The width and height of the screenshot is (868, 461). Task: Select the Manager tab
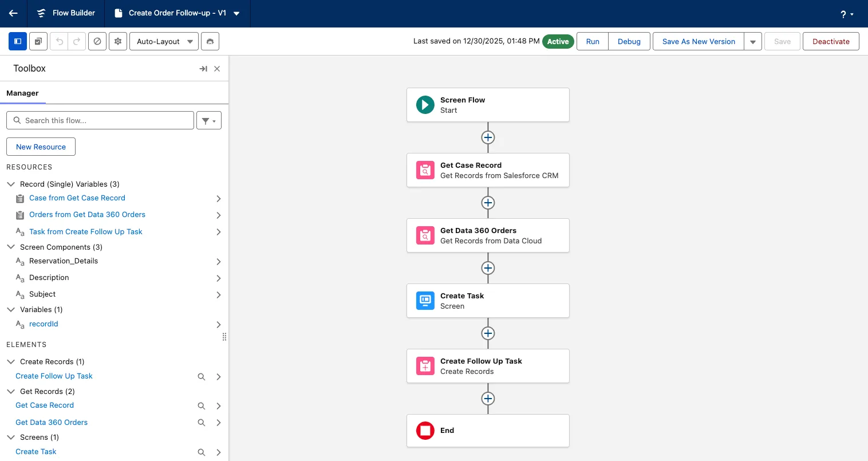point(23,93)
